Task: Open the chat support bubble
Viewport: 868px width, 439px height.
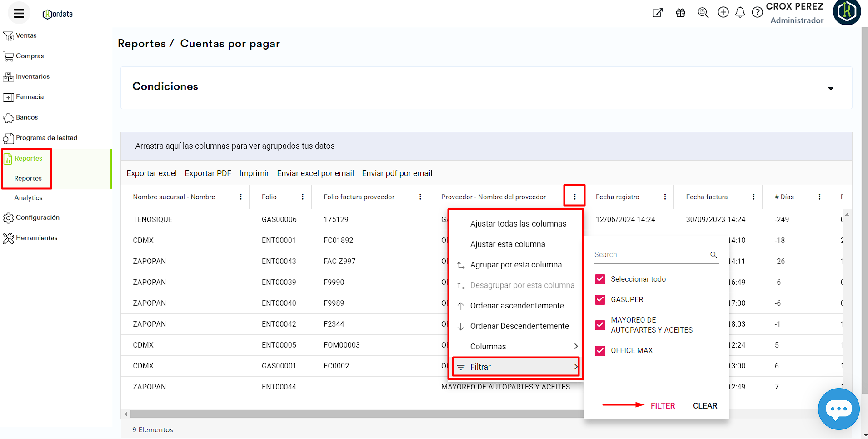Action: click(x=838, y=409)
